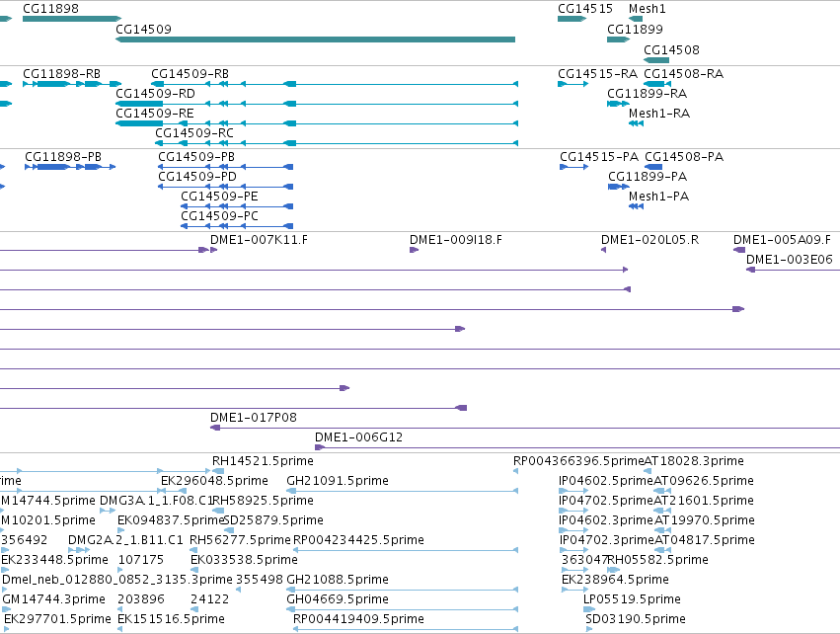This screenshot has height=634, width=840.
Task: Select the DME1-007K11.F clone end
Action: tap(214, 250)
